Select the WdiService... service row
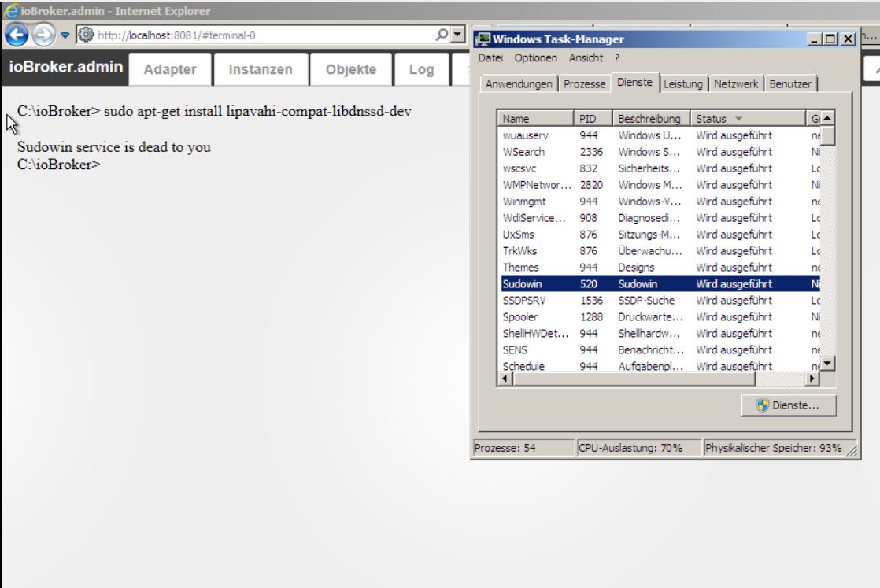The height and width of the screenshot is (588, 880). click(660, 218)
